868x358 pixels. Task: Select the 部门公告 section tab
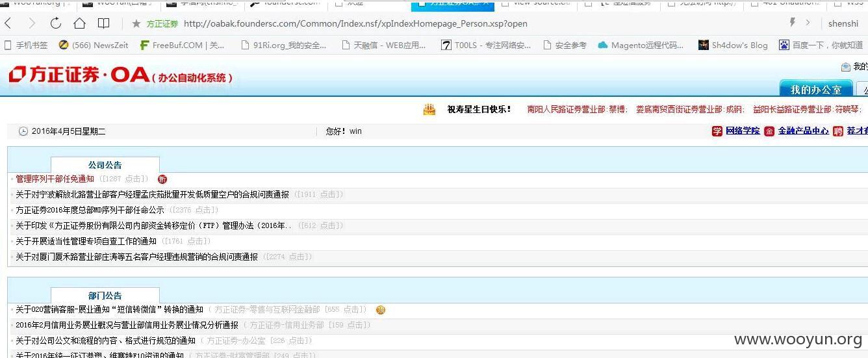(105, 296)
